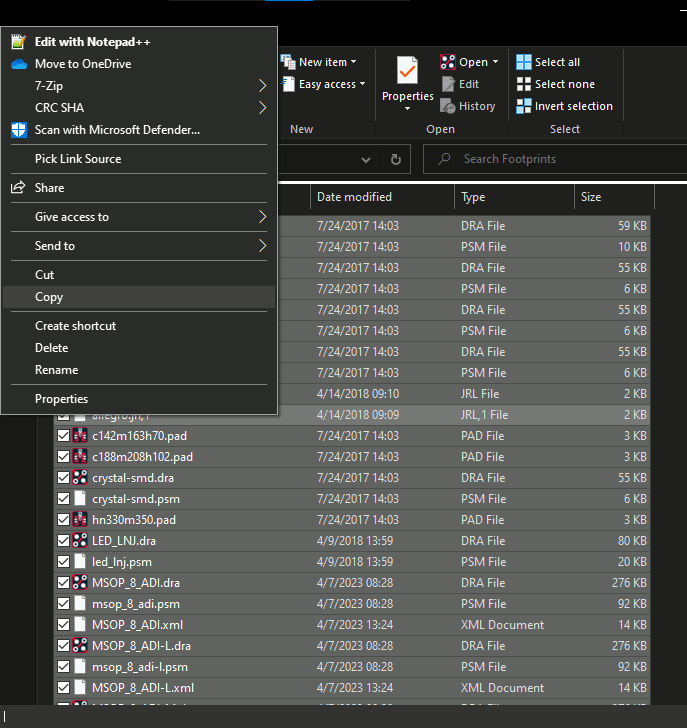Open the New item dropdown arrow
The width and height of the screenshot is (687, 728).
coord(354,62)
